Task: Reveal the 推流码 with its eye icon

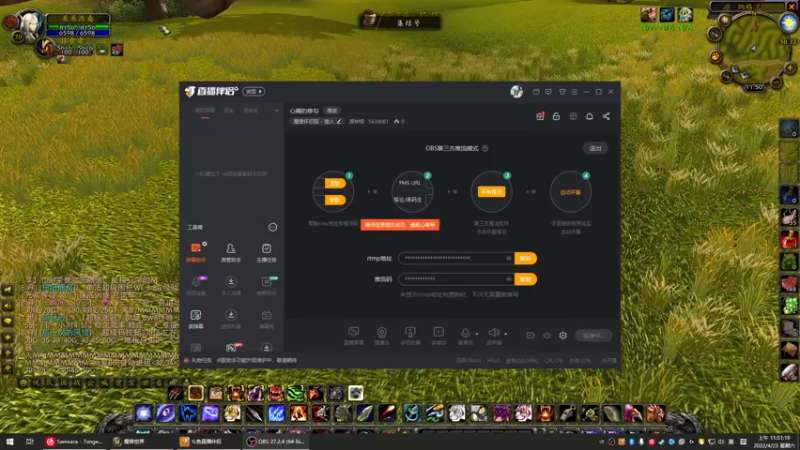Action: [x=509, y=279]
